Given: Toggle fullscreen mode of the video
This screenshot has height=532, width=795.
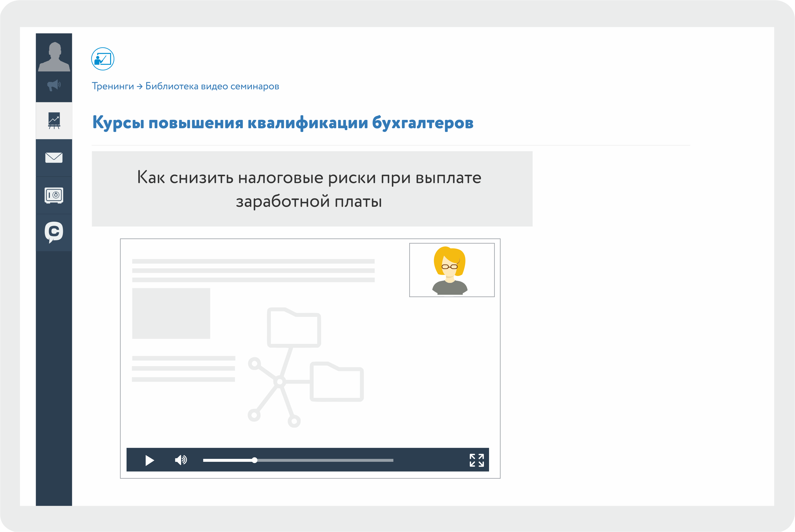Looking at the screenshot, I should click(x=476, y=460).
